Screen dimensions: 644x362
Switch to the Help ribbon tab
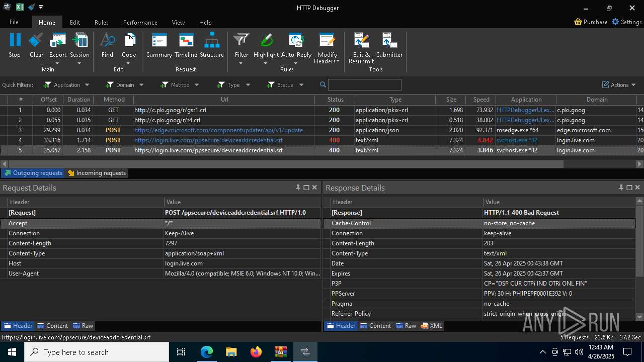(205, 22)
